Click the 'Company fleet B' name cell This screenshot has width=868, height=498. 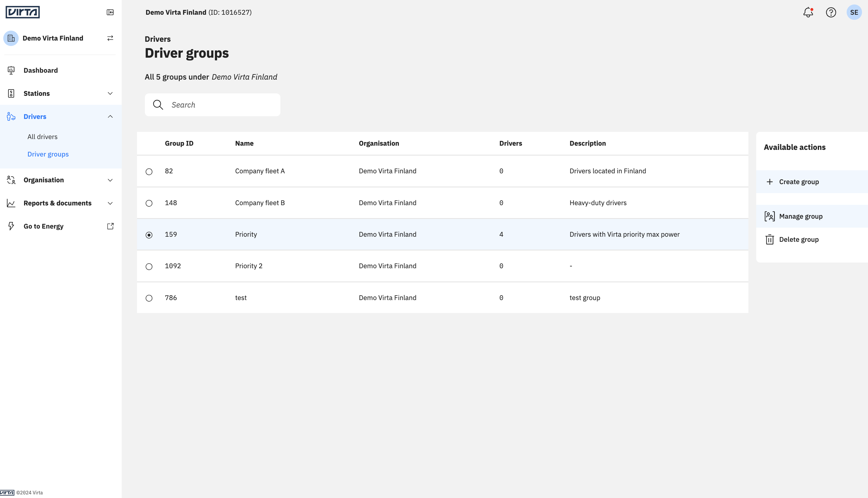click(260, 203)
